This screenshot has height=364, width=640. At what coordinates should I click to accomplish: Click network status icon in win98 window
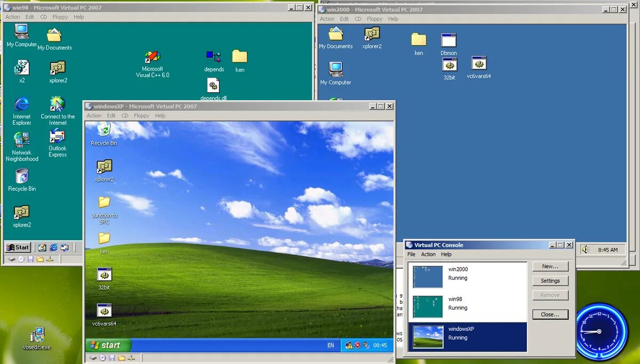point(50,259)
